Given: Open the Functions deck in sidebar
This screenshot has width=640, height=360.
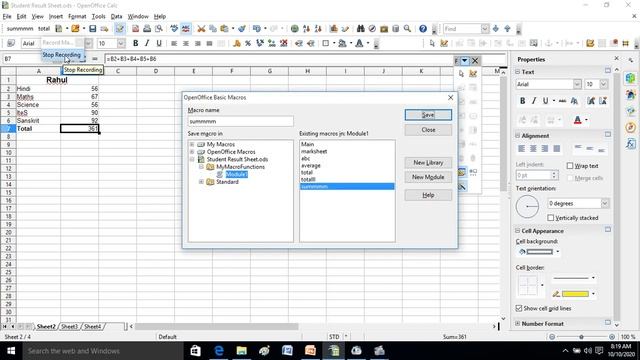Looking at the screenshot, I should [x=631, y=144].
